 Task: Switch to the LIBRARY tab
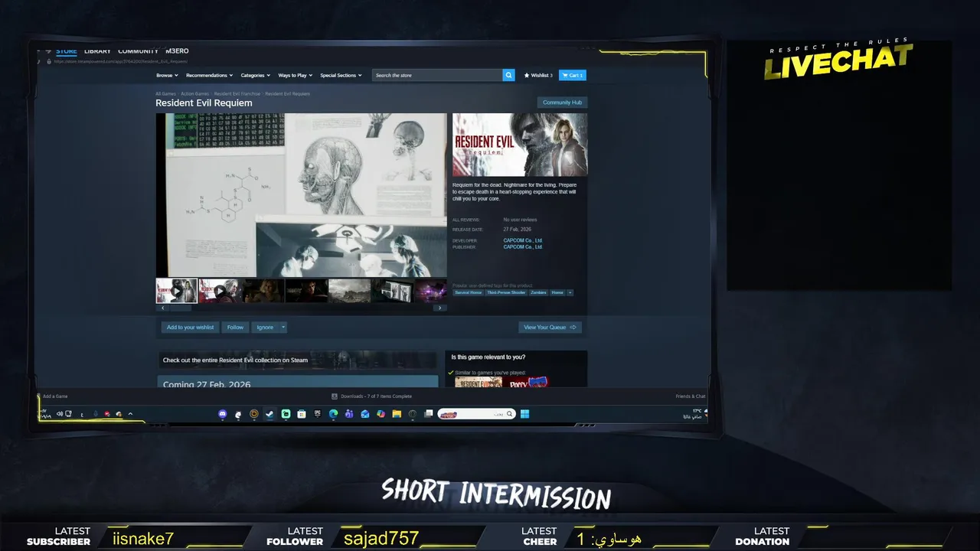[x=97, y=51]
